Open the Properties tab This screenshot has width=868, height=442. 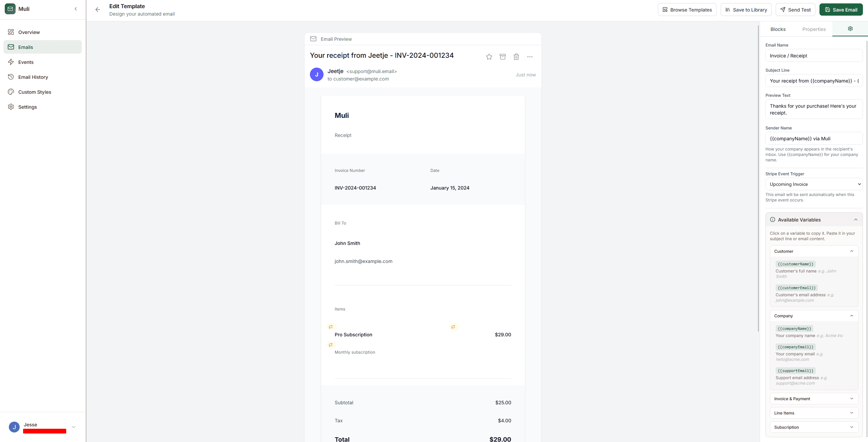pos(814,29)
